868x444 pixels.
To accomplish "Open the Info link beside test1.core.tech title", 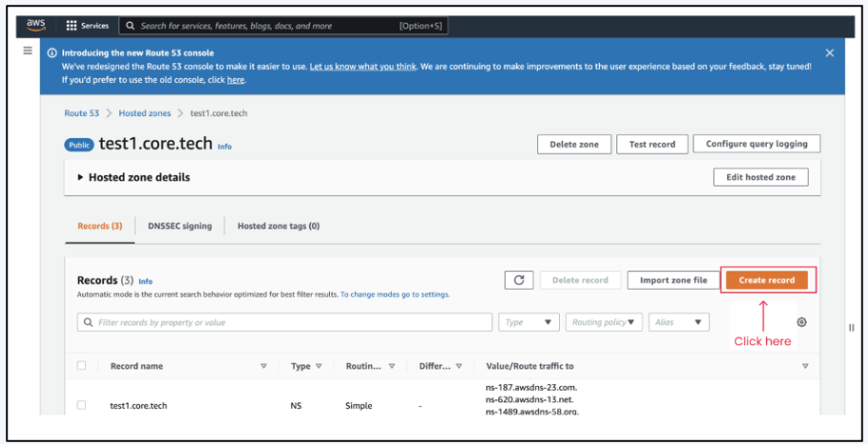I will [x=224, y=147].
